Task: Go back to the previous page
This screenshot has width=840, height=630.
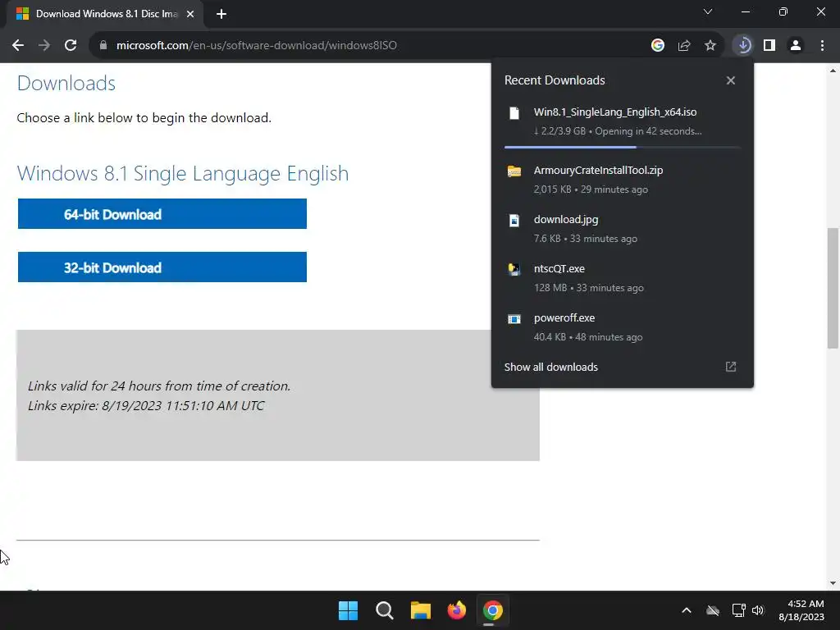Action: pos(18,46)
